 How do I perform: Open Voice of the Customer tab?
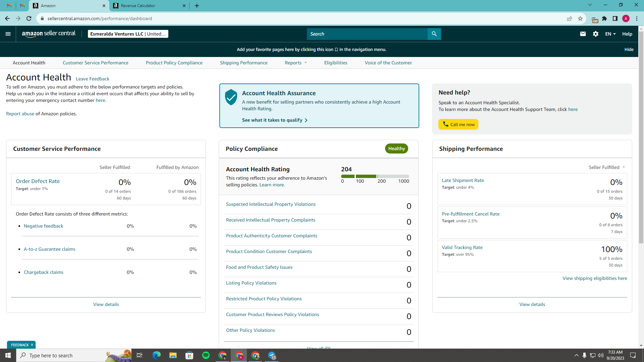click(x=388, y=63)
